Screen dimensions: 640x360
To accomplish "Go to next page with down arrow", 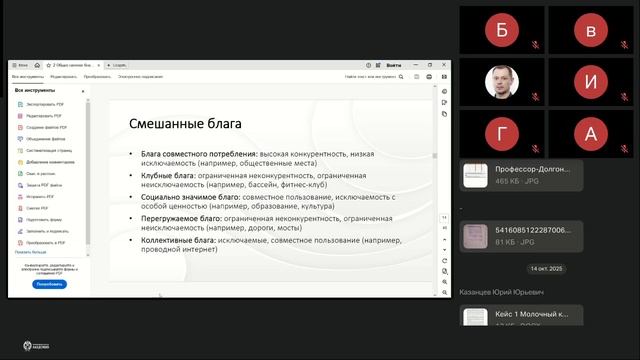I will tap(444, 250).
